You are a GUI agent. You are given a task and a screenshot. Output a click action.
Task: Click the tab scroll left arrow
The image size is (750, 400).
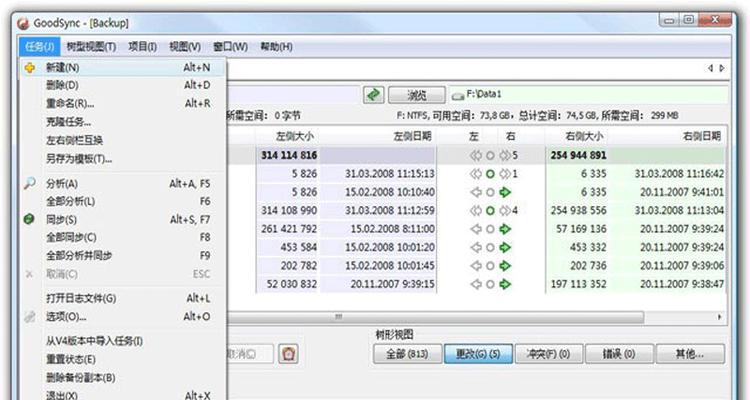[x=711, y=68]
